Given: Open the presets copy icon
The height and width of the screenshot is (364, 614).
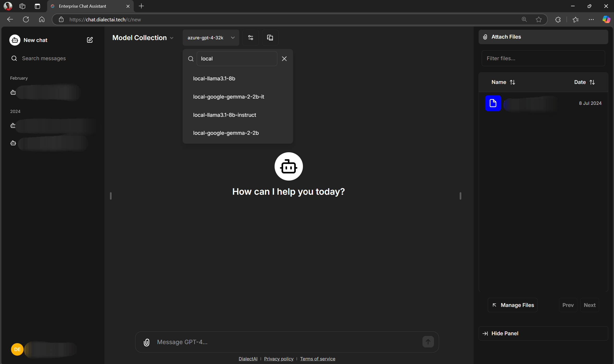Looking at the screenshot, I should (x=270, y=38).
